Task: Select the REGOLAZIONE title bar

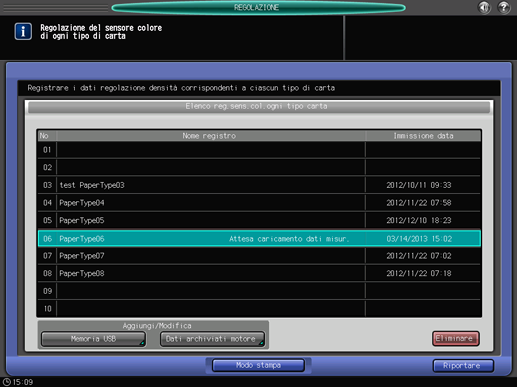Action: (x=258, y=7)
